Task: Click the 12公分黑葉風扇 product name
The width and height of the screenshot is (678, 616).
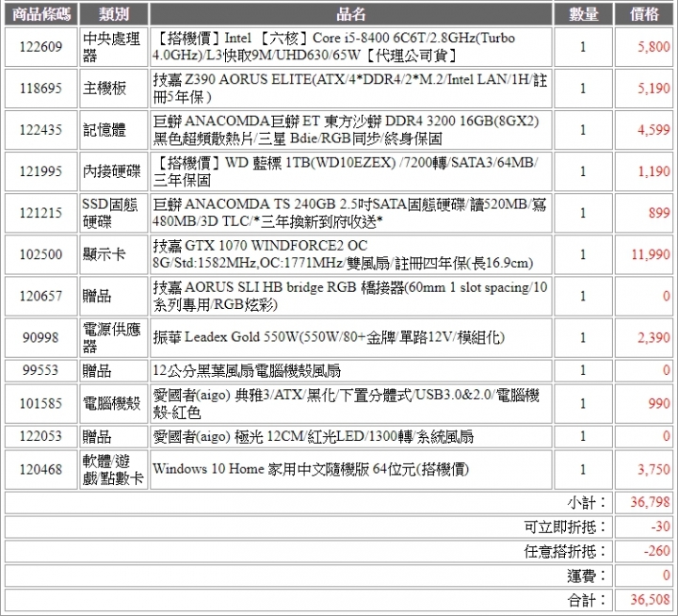Action: click(x=247, y=371)
